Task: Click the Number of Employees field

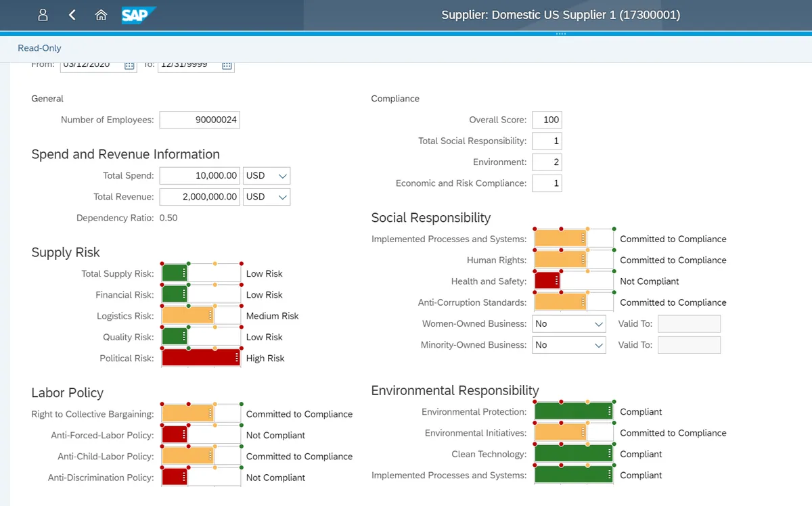Action: [x=200, y=120]
